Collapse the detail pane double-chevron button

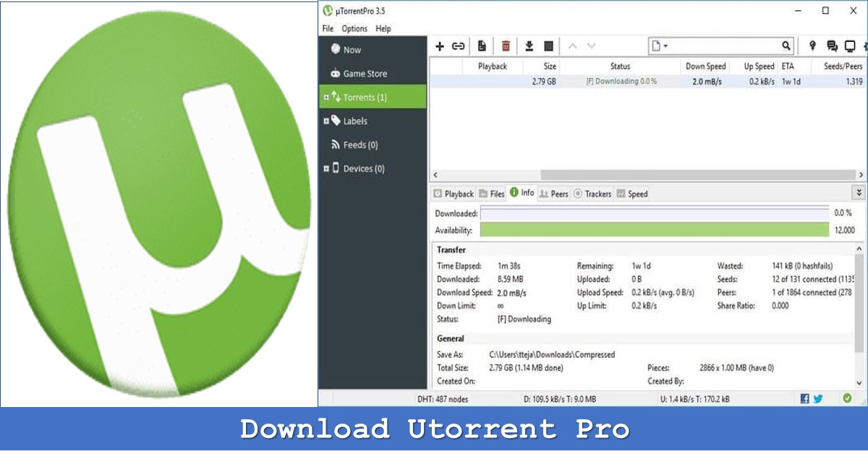[x=859, y=193]
